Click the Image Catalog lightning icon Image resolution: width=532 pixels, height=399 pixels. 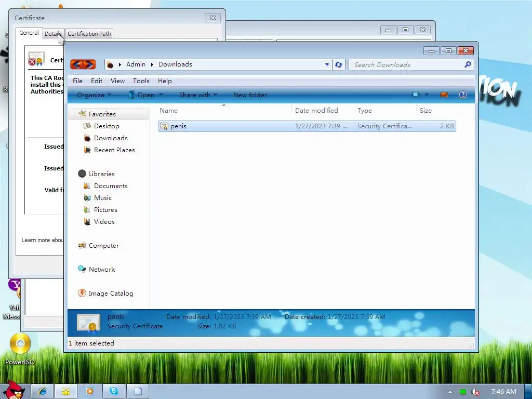click(x=82, y=293)
